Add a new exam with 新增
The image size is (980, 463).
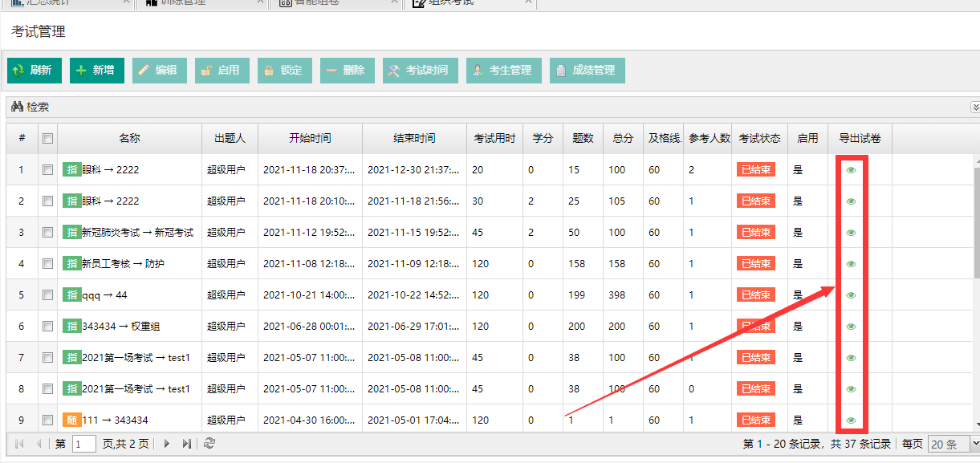(96, 71)
